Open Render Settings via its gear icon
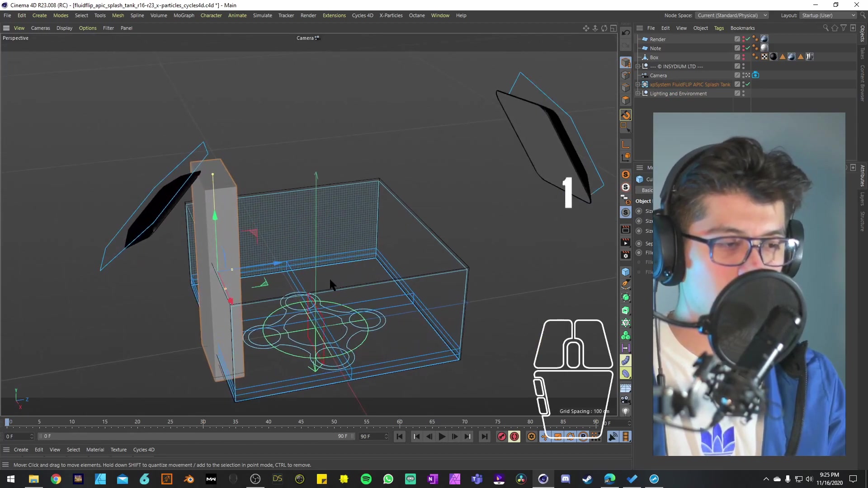The height and width of the screenshot is (488, 868). pos(626,255)
